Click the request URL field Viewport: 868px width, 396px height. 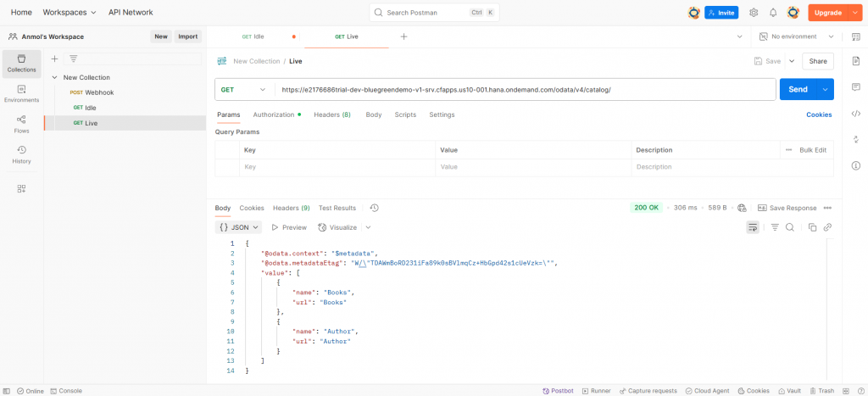(x=525, y=89)
